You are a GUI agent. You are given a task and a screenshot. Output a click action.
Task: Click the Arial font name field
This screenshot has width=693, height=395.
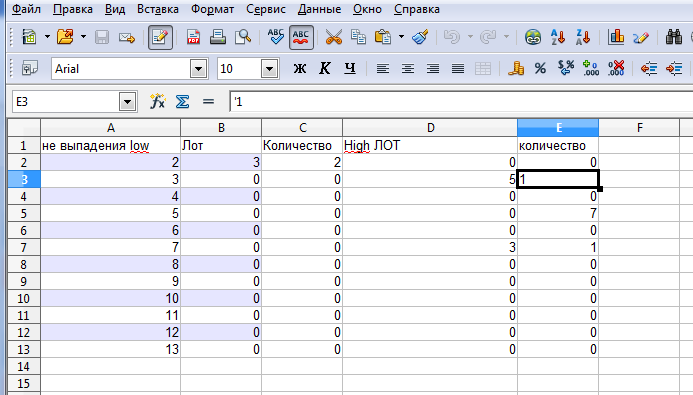pyautogui.click(x=121, y=69)
